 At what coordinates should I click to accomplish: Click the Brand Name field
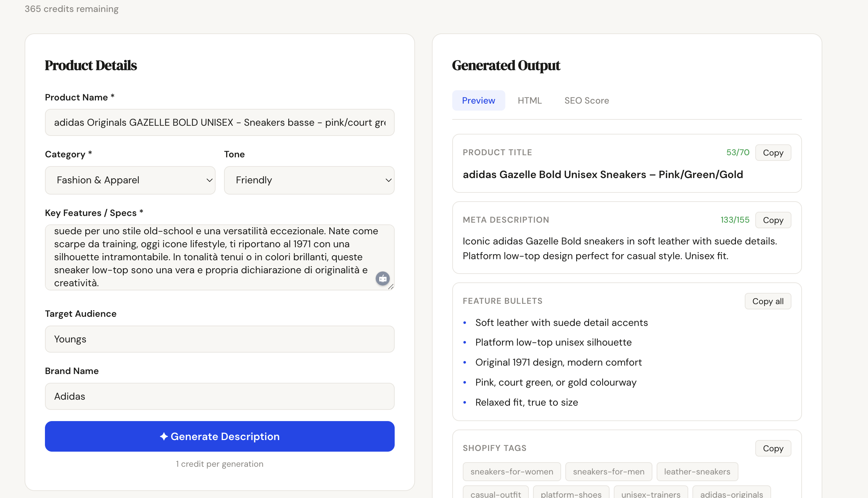coord(219,396)
